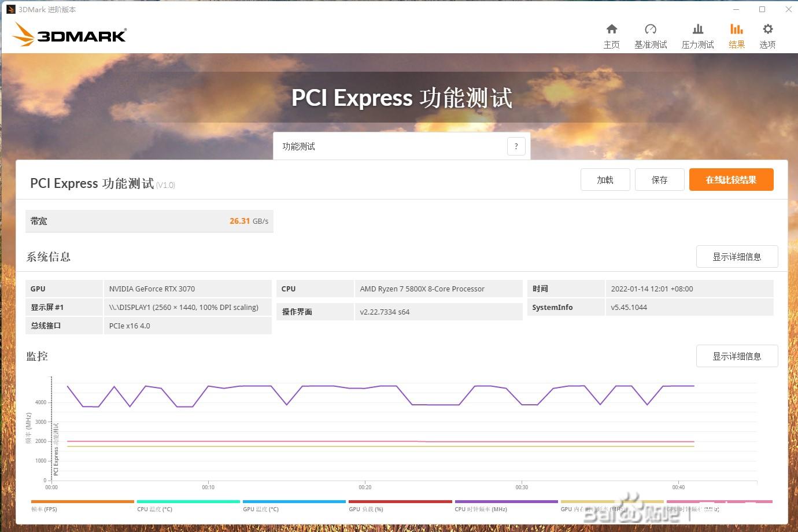Click the 显示屏 #1 label
Screen dimensions: 798x532
pos(47,307)
